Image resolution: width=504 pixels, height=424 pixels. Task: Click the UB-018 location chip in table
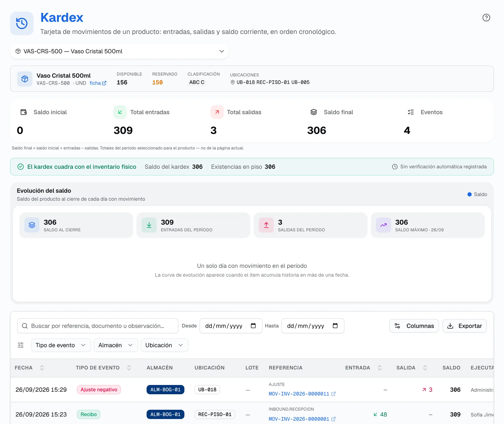click(x=207, y=390)
